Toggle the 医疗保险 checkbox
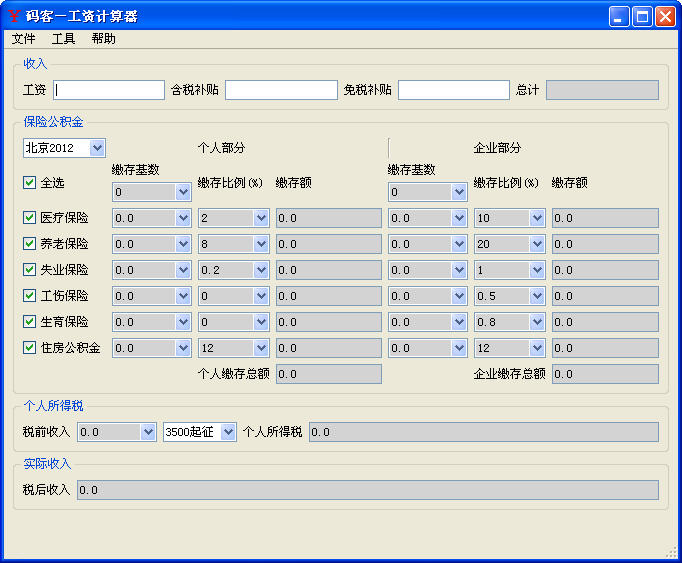Viewport: 682px width, 563px height. (29, 218)
